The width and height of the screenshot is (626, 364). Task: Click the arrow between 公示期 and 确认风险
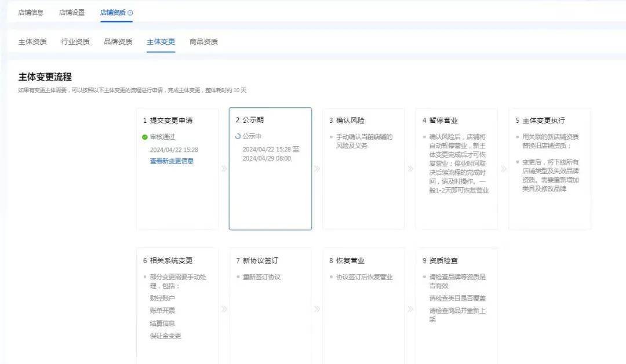(x=317, y=169)
